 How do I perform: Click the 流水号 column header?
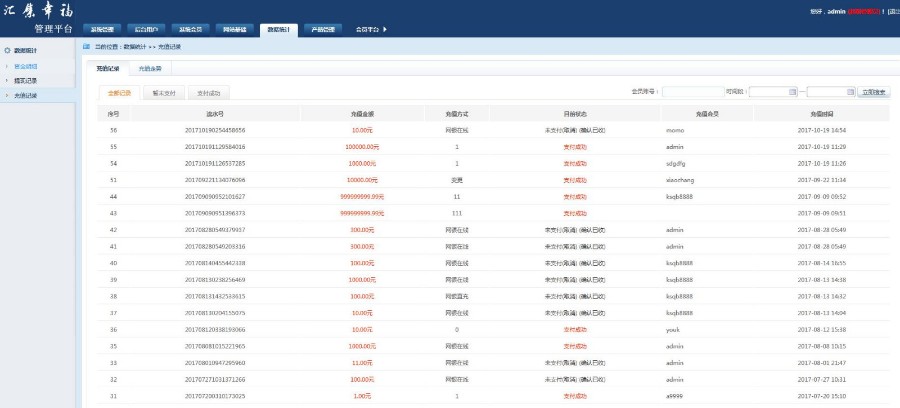pos(215,114)
